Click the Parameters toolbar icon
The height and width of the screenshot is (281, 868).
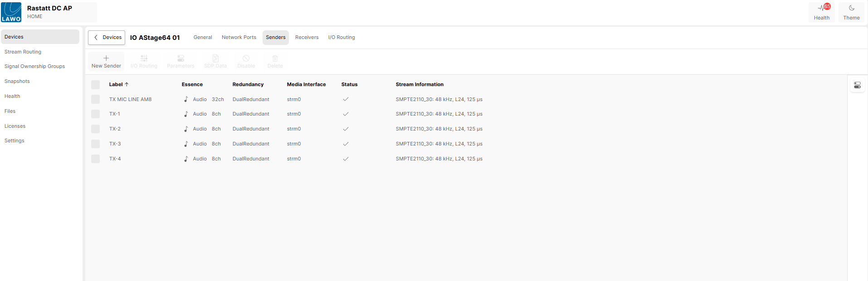click(180, 58)
